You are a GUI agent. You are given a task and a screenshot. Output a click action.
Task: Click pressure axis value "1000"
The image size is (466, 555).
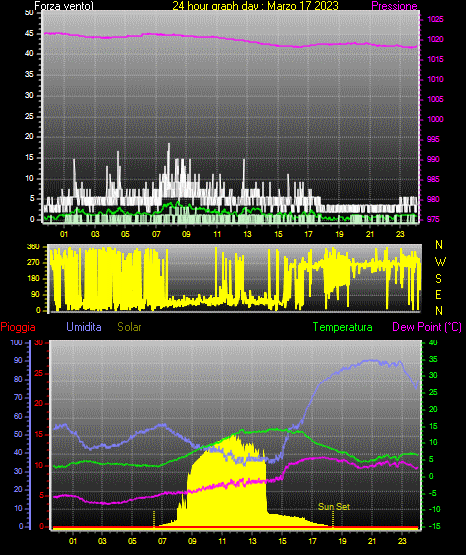[435, 119]
